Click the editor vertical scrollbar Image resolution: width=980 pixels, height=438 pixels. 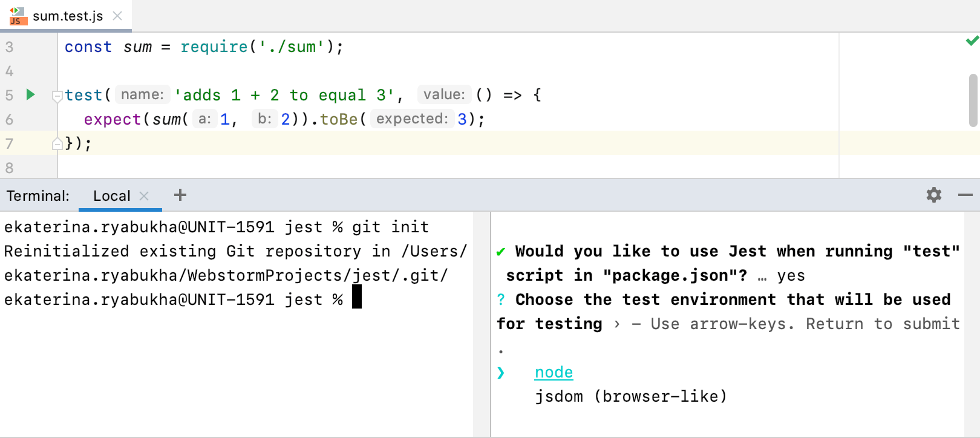tap(973, 100)
